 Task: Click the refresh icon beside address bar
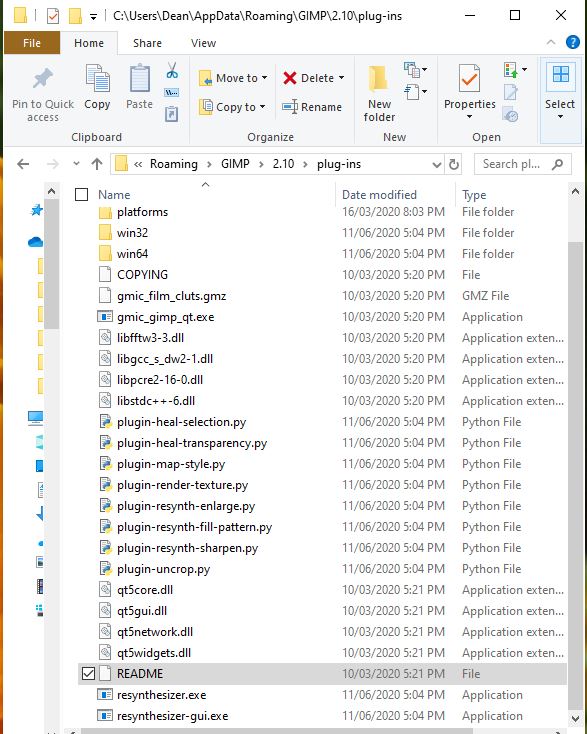(x=454, y=164)
